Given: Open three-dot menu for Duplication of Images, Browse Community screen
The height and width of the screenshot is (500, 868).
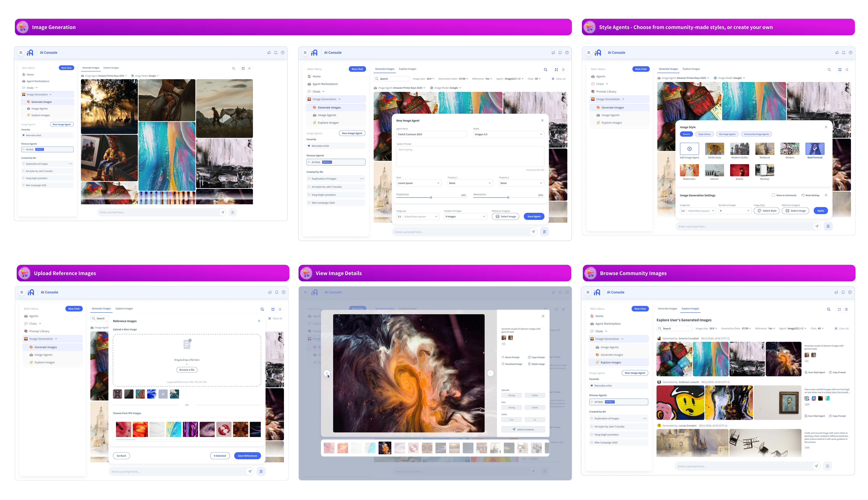Looking at the screenshot, I should [645, 418].
